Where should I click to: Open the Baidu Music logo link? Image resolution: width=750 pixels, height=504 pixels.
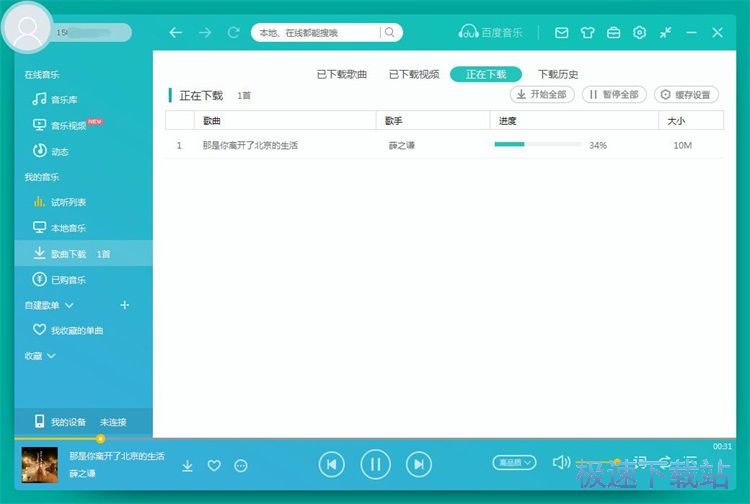pos(490,33)
